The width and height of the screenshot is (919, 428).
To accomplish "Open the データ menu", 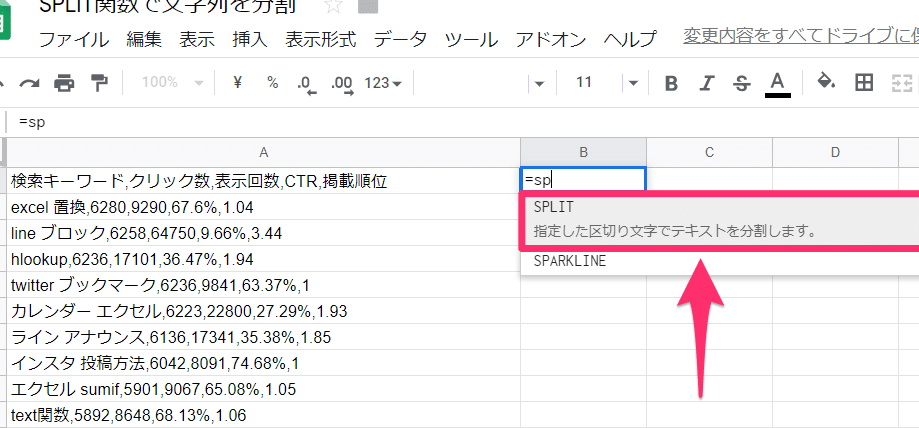I will (x=400, y=40).
